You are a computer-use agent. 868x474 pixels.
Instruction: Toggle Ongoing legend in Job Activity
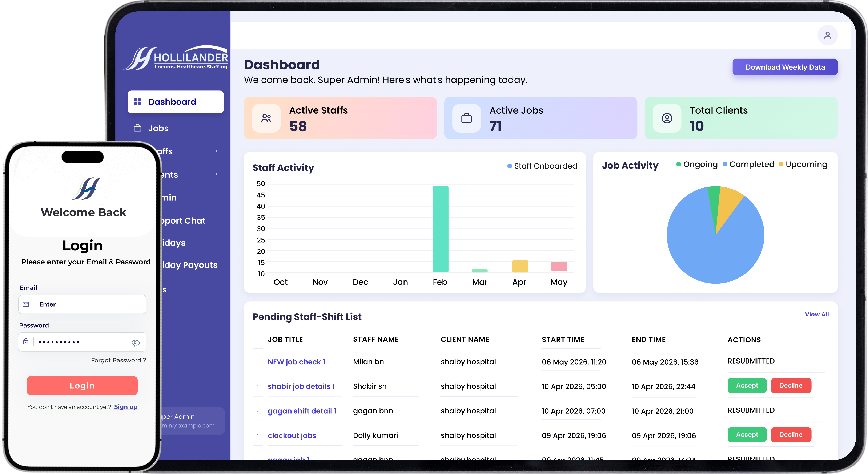click(x=697, y=164)
